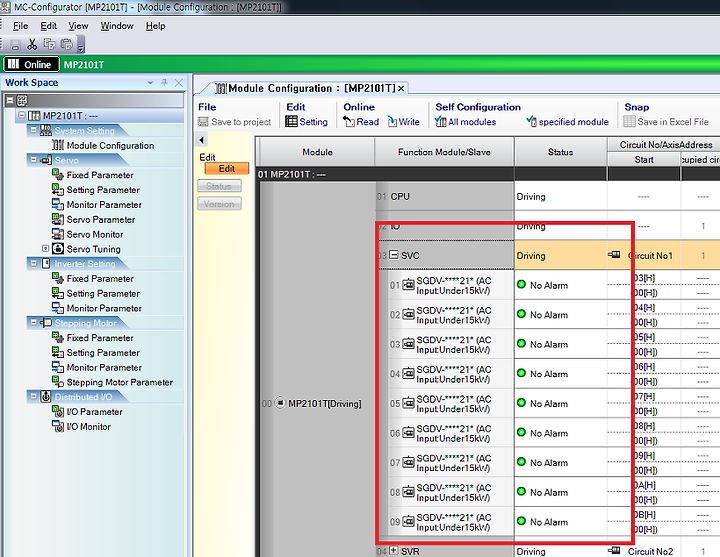This screenshot has width=720, height=557.
Task: Open Servo Fixed Parameter
Action: tap(100, 175)
